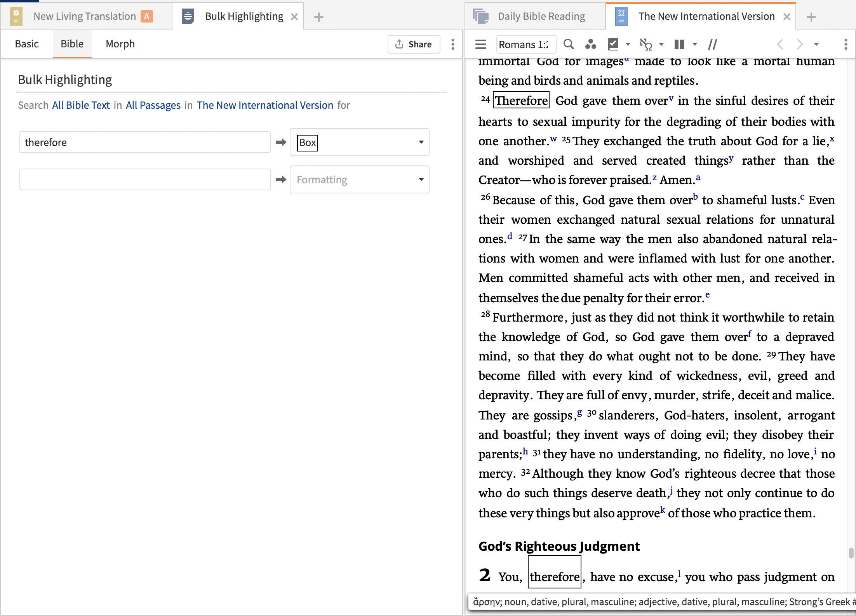
Task: Click the search magnifier in NIV toolbar
Action: [x=569, y=44]
